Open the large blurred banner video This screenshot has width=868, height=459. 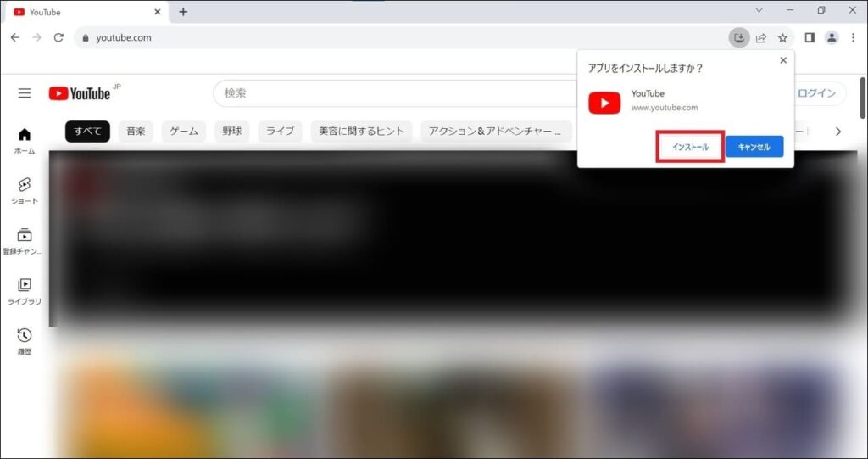click(x=453, y=238)
